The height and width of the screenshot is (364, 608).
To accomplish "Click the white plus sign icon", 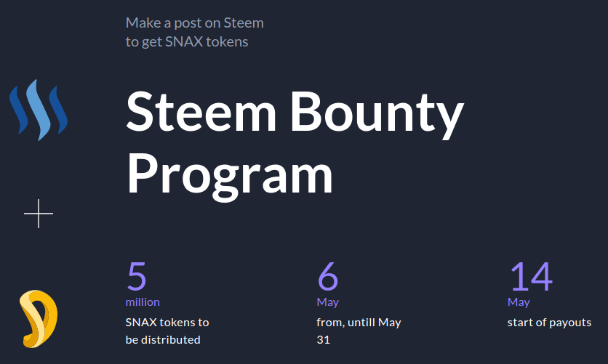I will click(x=39, y=214).
